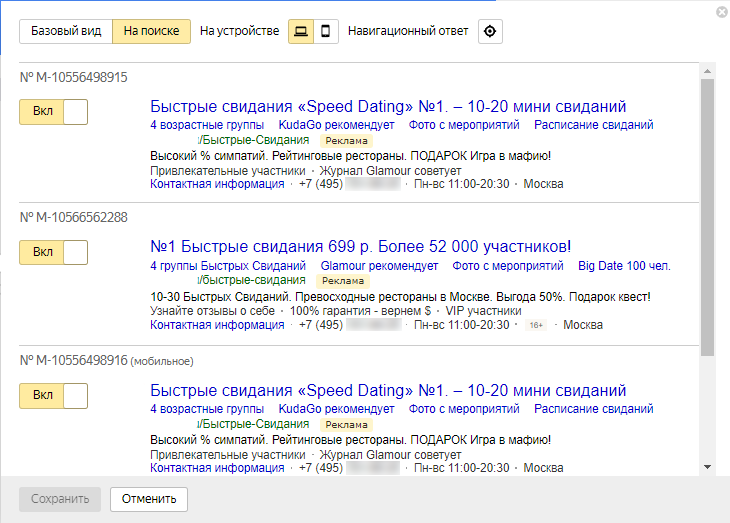730x523 pixels.
Task: Click 4 группы Быстрых Свиданий link
Action: pyautogui.click(x=228, y=266)
